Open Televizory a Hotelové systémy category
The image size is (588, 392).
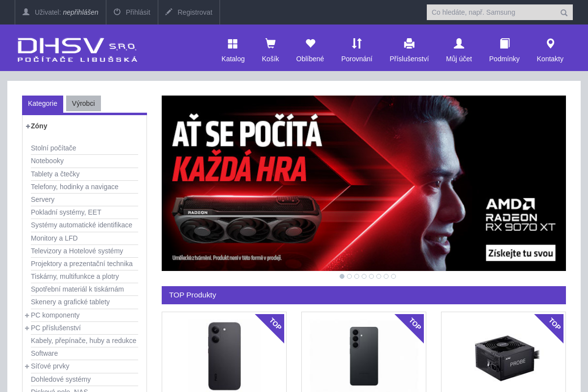[77, 251]
